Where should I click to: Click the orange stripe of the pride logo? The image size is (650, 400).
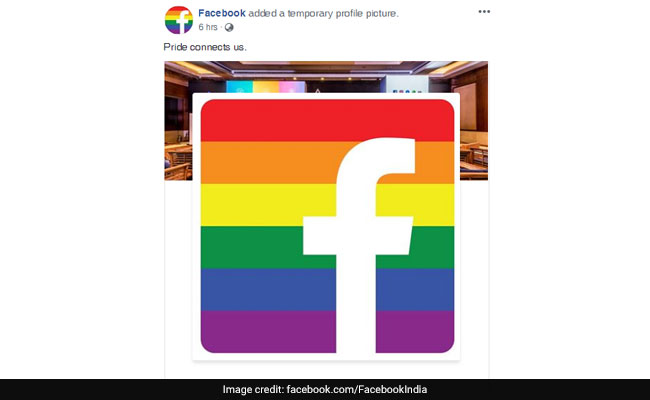point(267,162)
